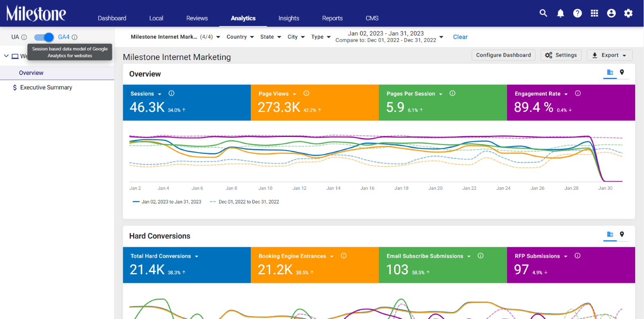Image resolution: width=644 pixels, height=319 pixels.
Task: Click the RFP Submissions info icon
Action: 578,256
